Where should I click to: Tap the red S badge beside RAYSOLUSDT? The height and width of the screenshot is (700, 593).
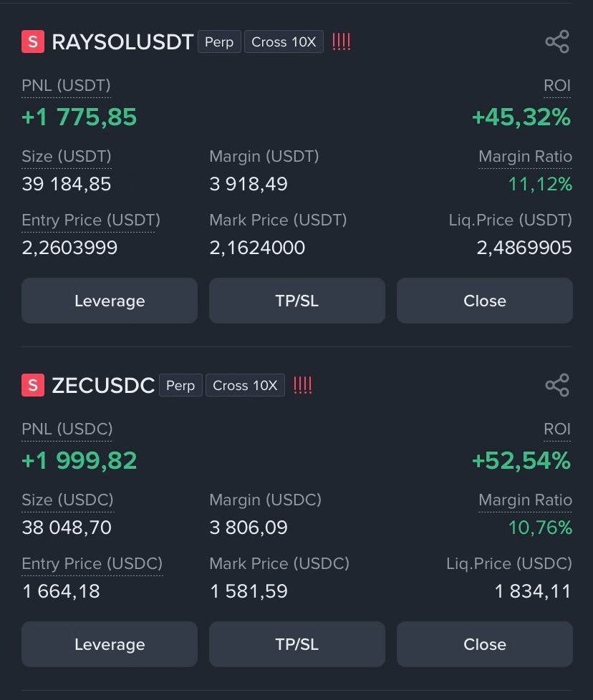[x=33, y=42]
